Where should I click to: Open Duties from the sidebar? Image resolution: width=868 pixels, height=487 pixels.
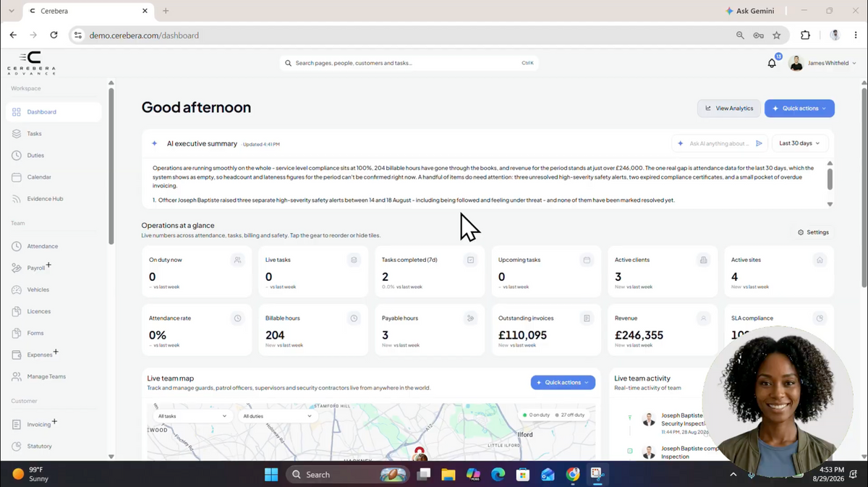(x=54, y=156)
